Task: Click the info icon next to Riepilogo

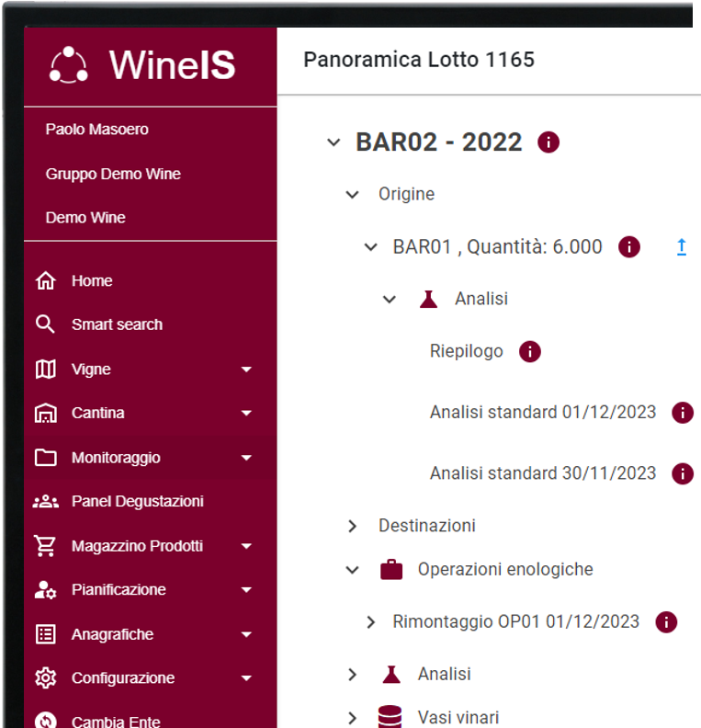Action: [530, 351]
